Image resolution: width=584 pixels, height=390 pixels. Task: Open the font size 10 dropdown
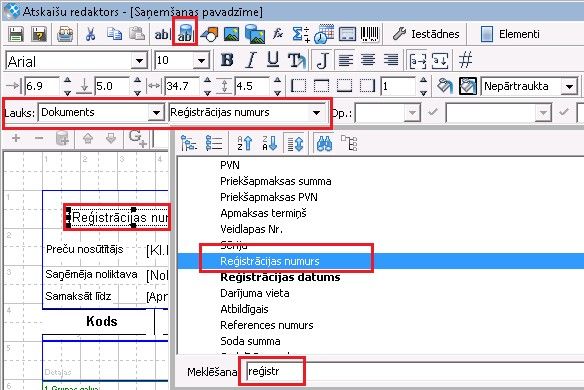pos(201,61)
